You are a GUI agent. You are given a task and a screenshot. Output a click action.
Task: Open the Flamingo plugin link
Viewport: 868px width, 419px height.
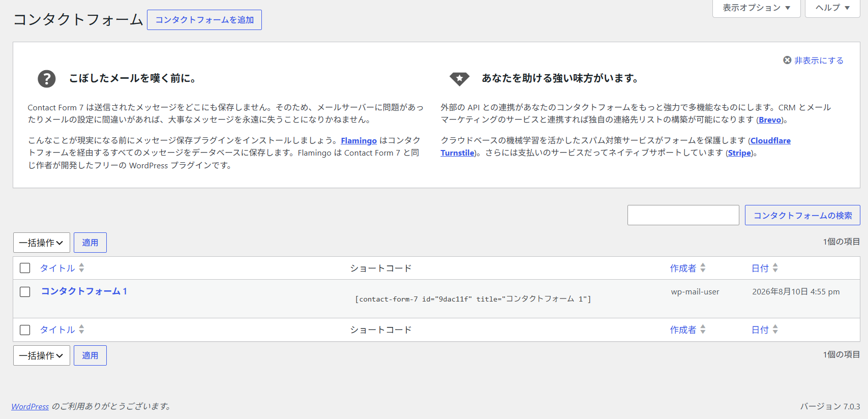pyautogui.click(x=359, y=141)
